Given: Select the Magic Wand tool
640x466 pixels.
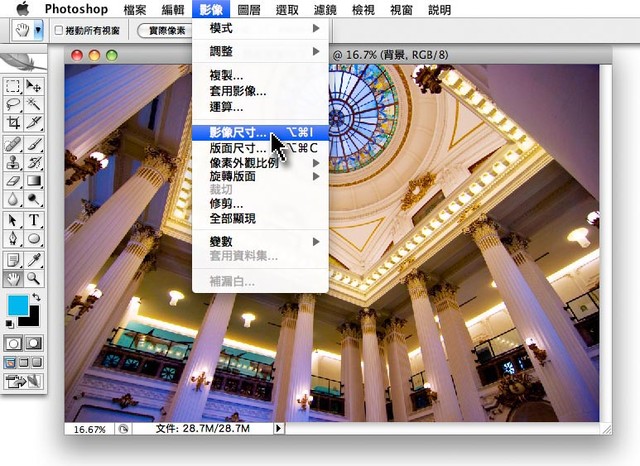Looking at the screenshot, I should 34,104.
